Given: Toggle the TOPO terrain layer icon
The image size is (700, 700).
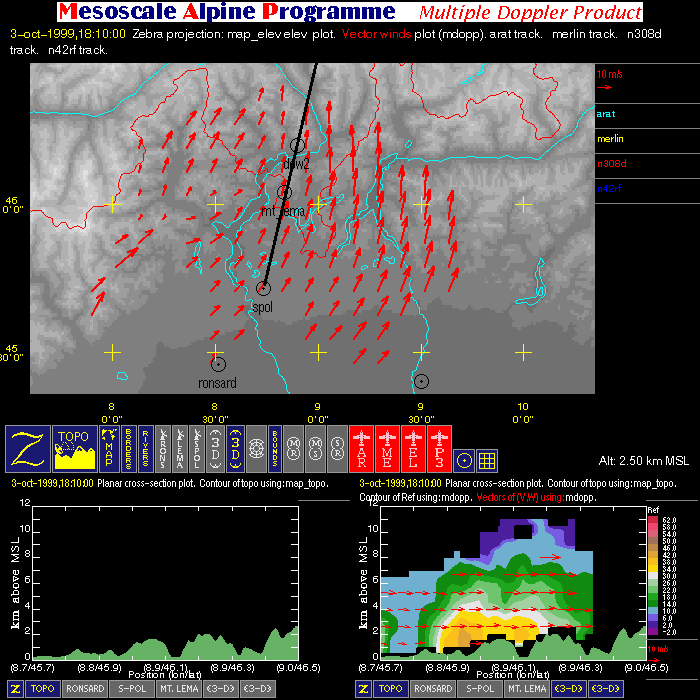Looking at the screenshot, I should [74, 448].
